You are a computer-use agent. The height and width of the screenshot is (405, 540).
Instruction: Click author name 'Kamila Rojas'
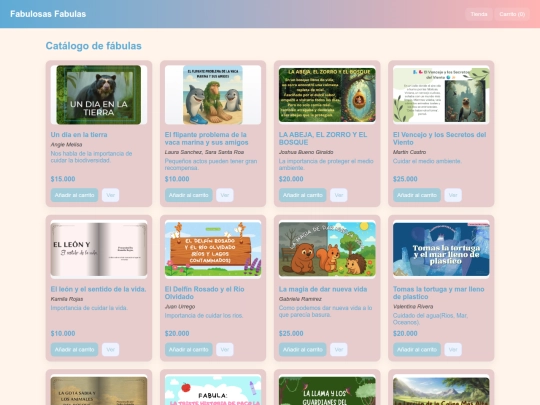point(67,299)
